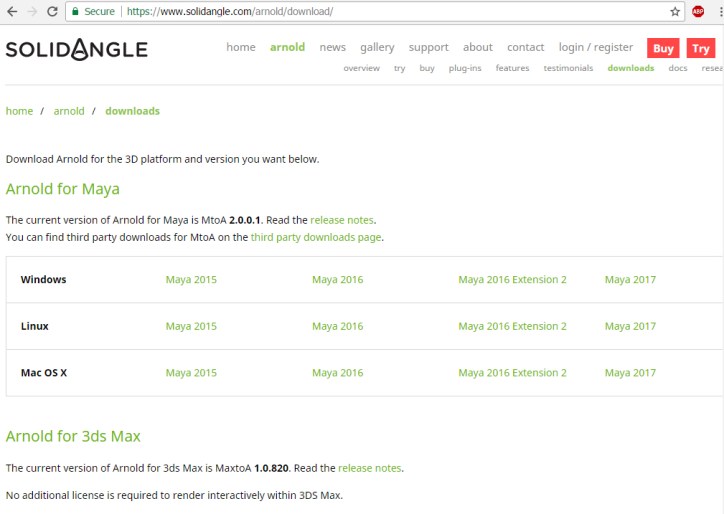The width and height of the screenshot is (724, 514).
Task: Click the browser back arrow
Action: coord(10,11)
